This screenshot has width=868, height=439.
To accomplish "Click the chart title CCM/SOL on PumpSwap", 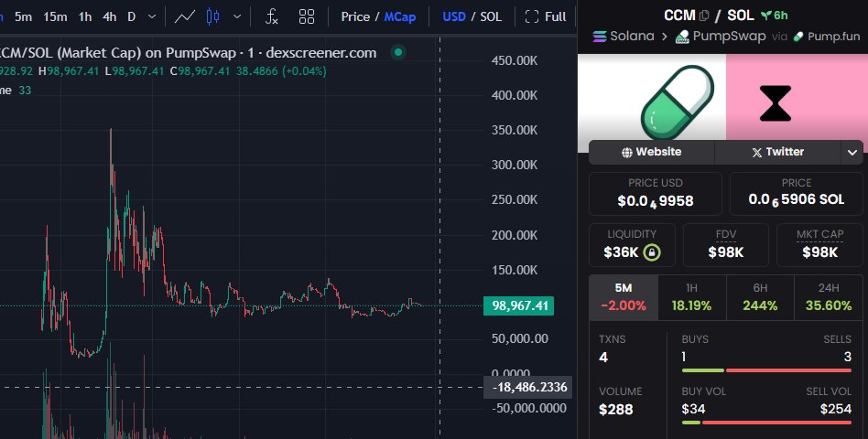I will coord(189,53).
